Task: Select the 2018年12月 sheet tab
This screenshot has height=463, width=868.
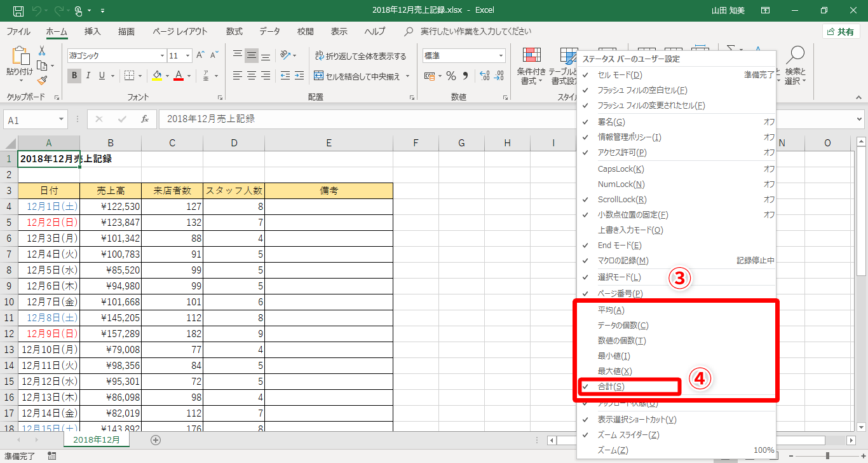Action: pos(96,439)
